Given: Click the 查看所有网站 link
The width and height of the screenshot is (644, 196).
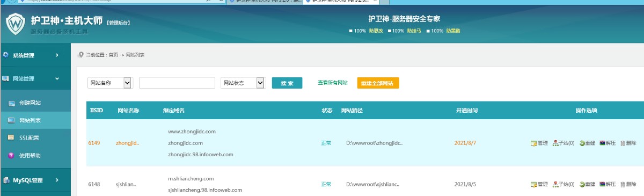Looking at the screenshot, I should tap(333, 83).
